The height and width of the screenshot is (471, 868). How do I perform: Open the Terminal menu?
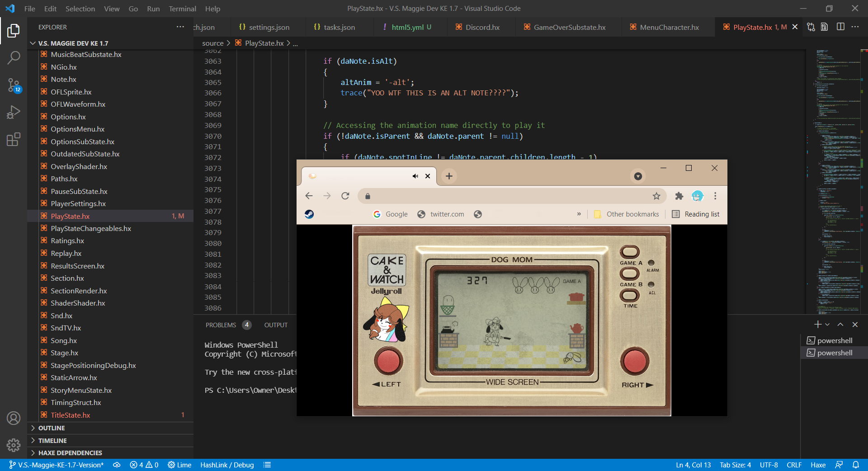(182, 9)
